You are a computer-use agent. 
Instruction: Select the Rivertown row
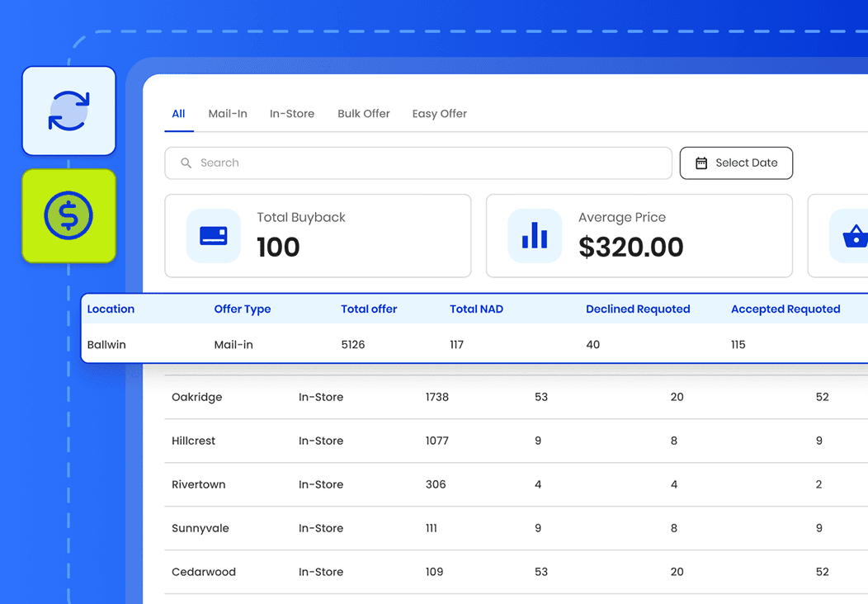516,484
